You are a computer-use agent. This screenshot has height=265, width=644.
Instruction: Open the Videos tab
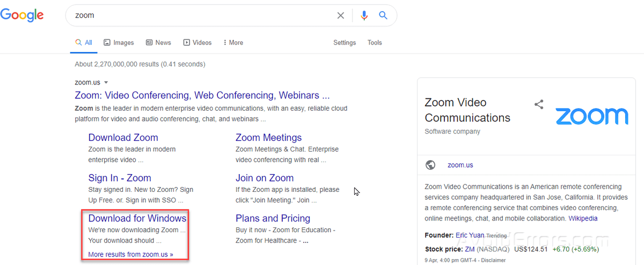pyautogui.click(x=197, y=42)
